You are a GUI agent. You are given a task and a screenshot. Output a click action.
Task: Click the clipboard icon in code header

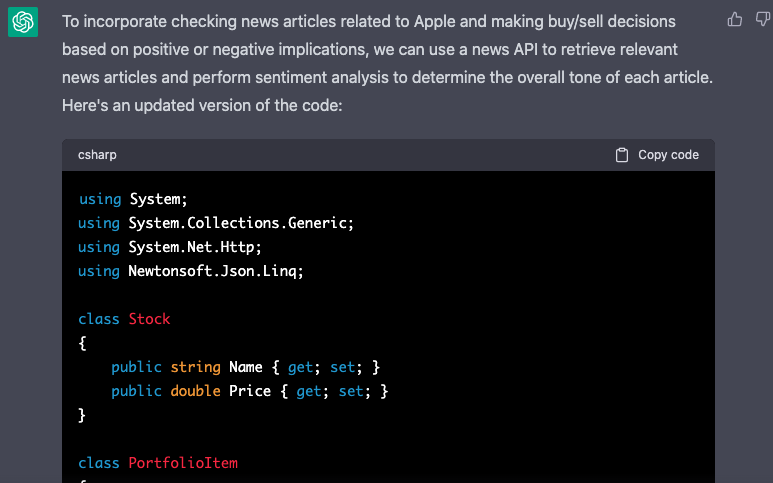[622, 155]
